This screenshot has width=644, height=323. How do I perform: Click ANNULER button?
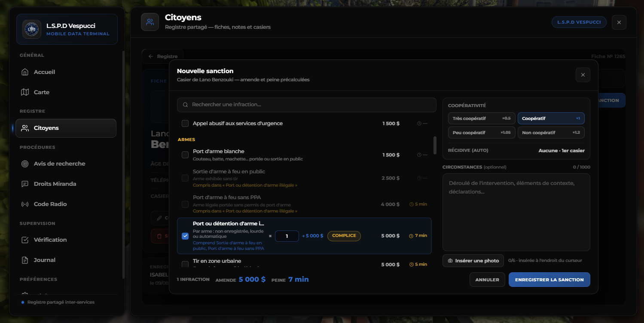coord(487,280)
